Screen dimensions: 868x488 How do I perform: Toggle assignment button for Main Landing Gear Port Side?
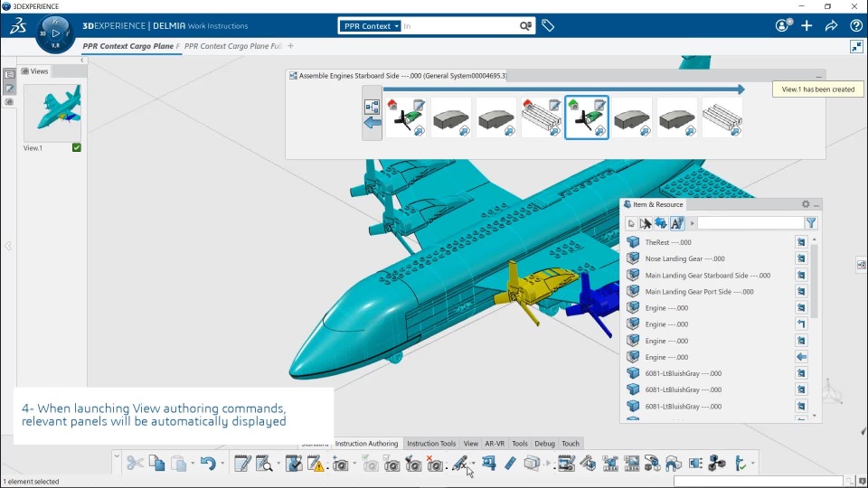pyautogui.click(x=801, y=292)
